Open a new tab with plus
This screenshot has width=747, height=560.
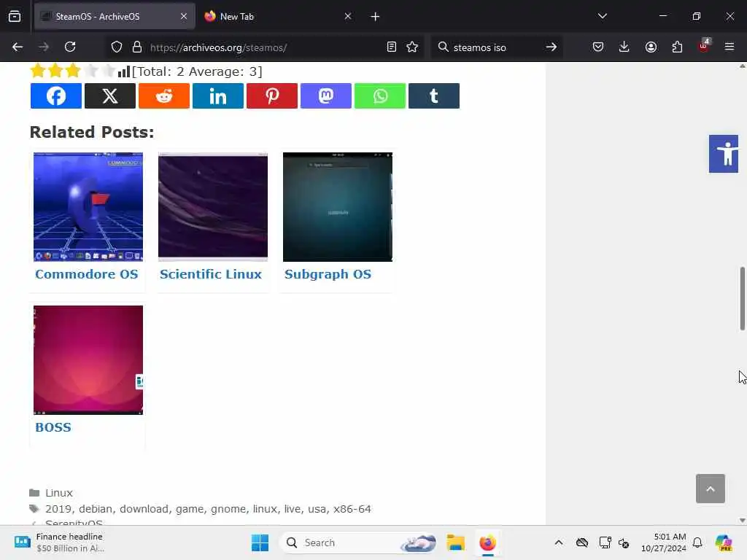click(x=375, y=17)
